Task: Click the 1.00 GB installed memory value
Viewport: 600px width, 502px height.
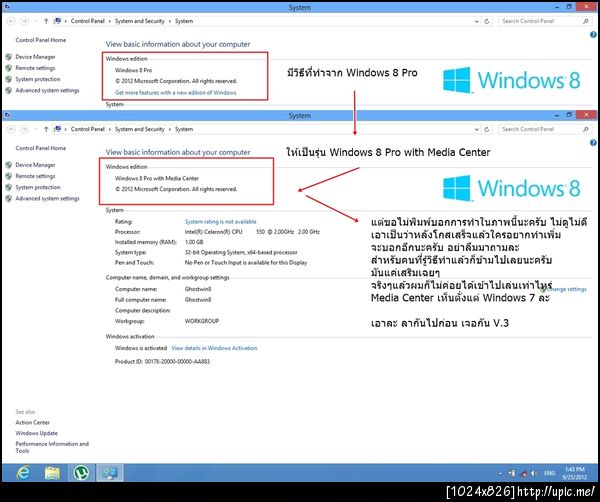Action: (194, 242)
